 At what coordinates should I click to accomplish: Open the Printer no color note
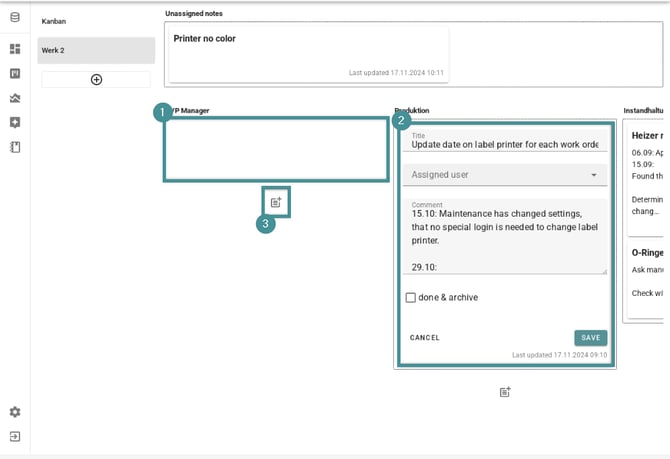[x=309, y=55]
